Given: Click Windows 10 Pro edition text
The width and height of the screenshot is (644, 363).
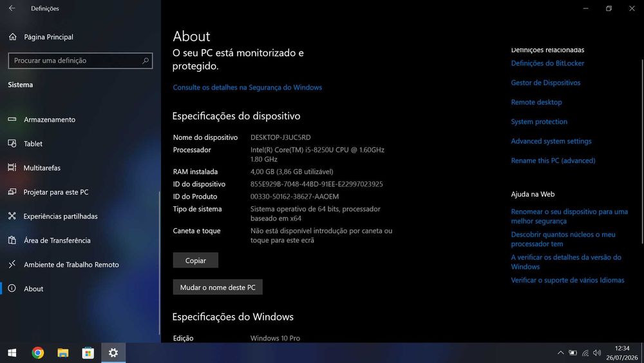Looking at the screenshot, I should 275,338.
